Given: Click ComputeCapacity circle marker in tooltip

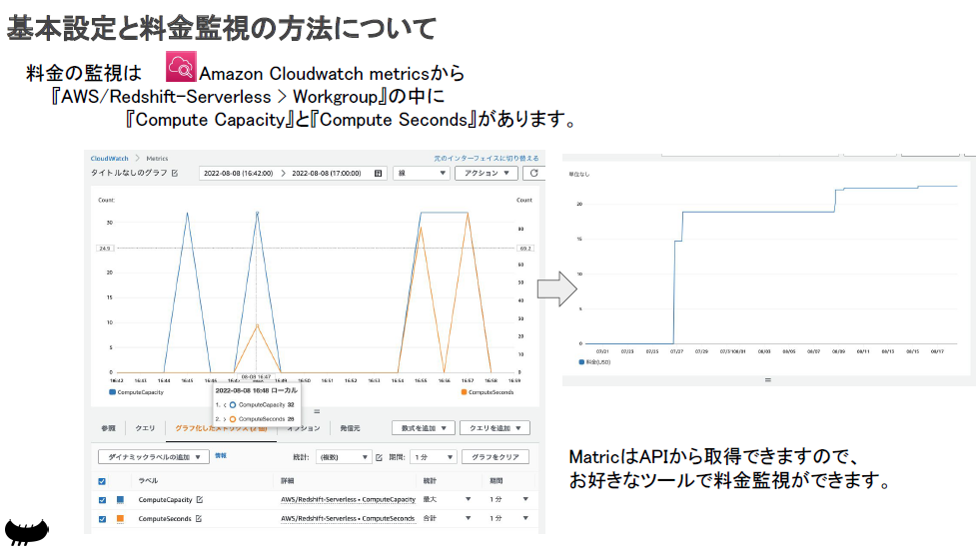Looking at the screenshot, I should tap(233, 405).
